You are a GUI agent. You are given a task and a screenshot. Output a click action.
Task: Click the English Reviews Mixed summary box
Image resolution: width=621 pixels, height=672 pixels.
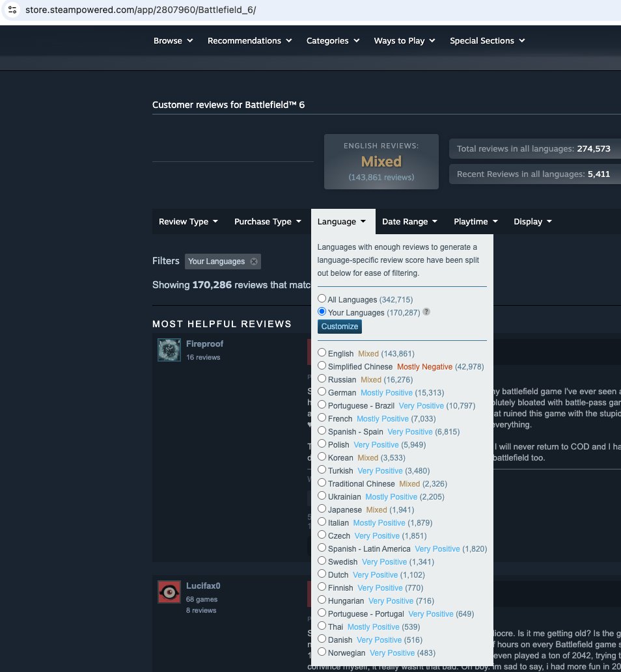coord(381,161)
